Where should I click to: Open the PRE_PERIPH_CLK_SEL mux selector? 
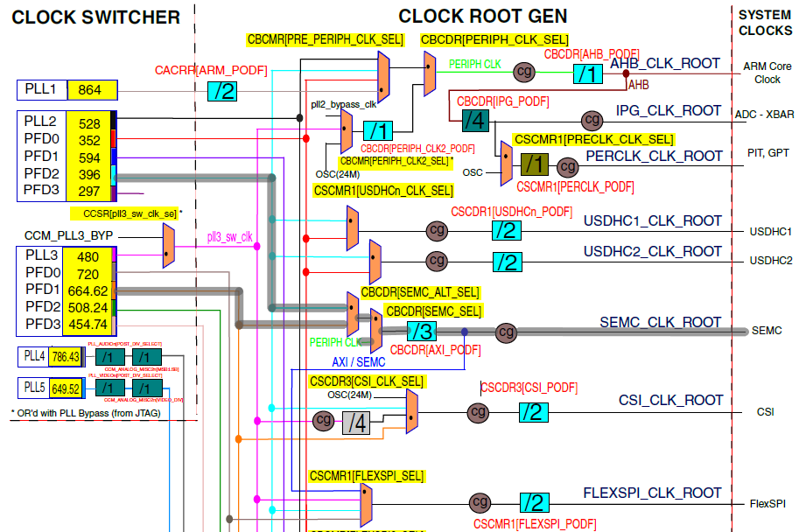point(383,77)
